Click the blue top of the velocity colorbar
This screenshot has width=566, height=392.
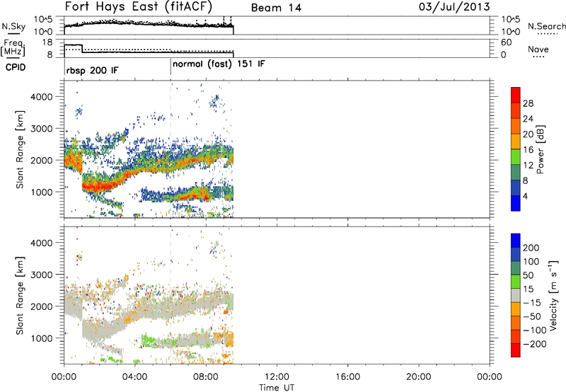(516, 241)
